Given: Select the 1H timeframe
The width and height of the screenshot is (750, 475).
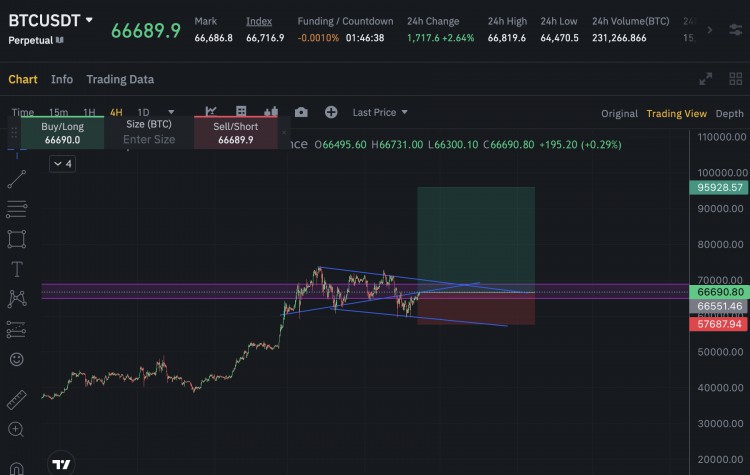Looking at the screenshot, I should point(89,112).
